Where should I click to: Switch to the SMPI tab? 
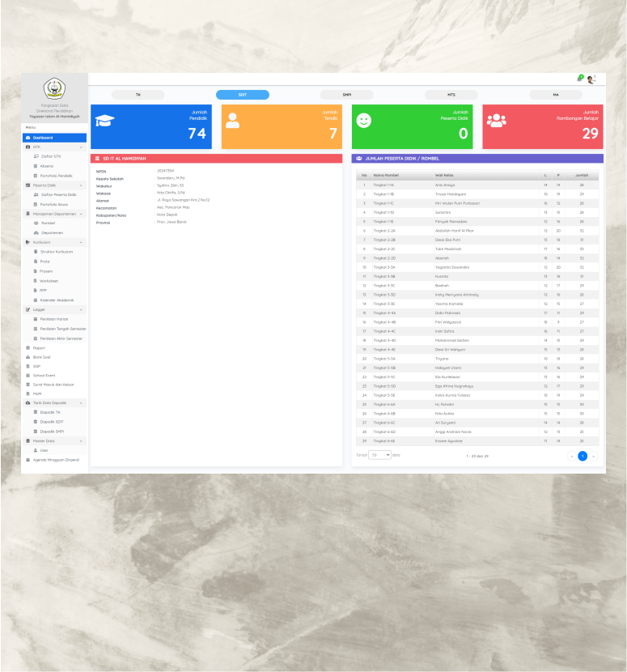click(346, 95)
